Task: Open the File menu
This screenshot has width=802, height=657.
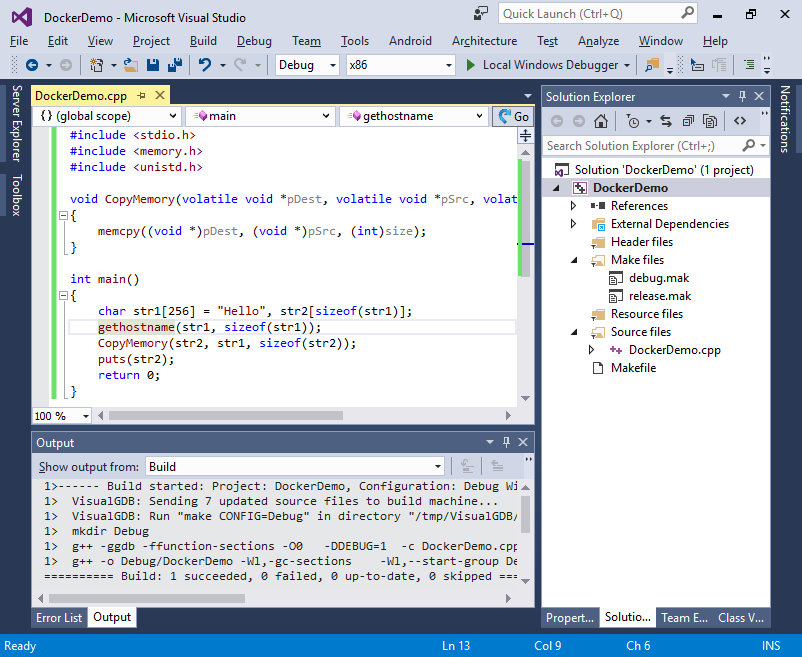Action: tap(19, 41)
